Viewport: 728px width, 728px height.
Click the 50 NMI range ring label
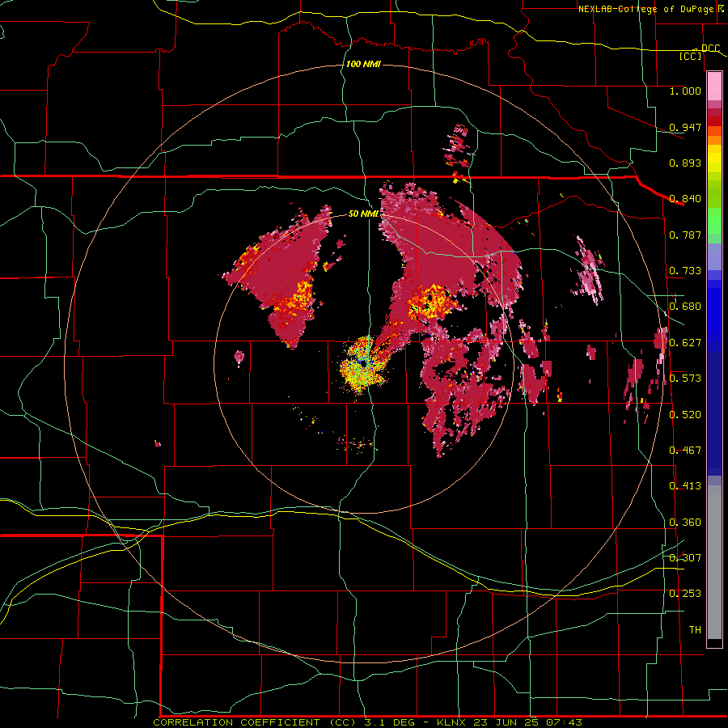363,214
